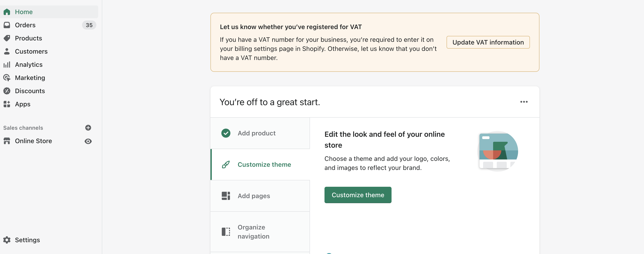Click the Marketing target icon
This screenshot has width=644, height=254.
pyautogui.click(x=7, y=78)
